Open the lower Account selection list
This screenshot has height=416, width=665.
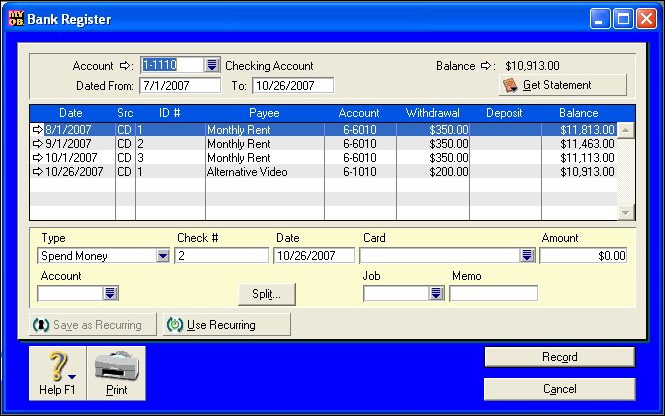(x=110, y=293)
